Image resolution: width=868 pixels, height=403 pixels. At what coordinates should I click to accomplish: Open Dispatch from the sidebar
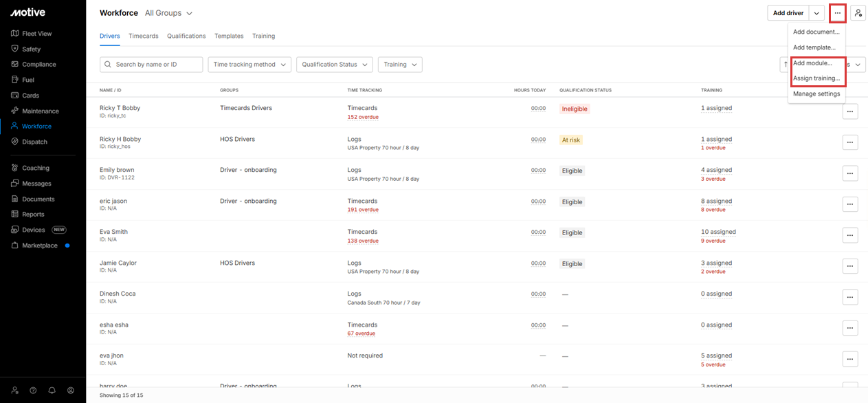click(x=34, y=142)
